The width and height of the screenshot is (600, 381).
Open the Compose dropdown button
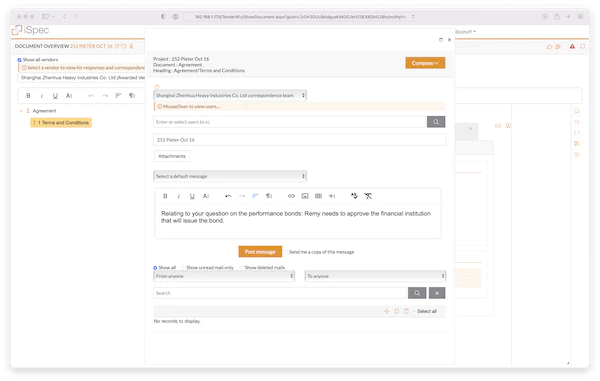point(425,63)
